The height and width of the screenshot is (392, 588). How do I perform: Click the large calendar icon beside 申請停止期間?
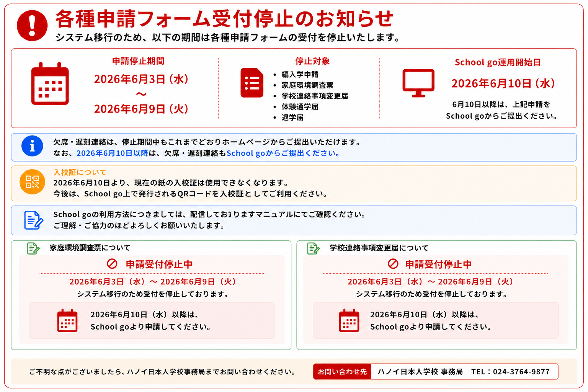coord(50,83)
